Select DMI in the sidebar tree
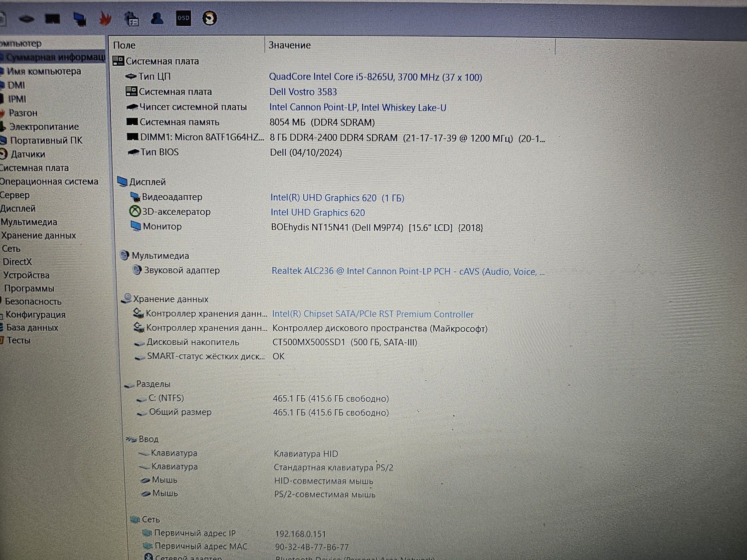The width and height of the screenshot is (747, 560). click(x=16, y=85)
